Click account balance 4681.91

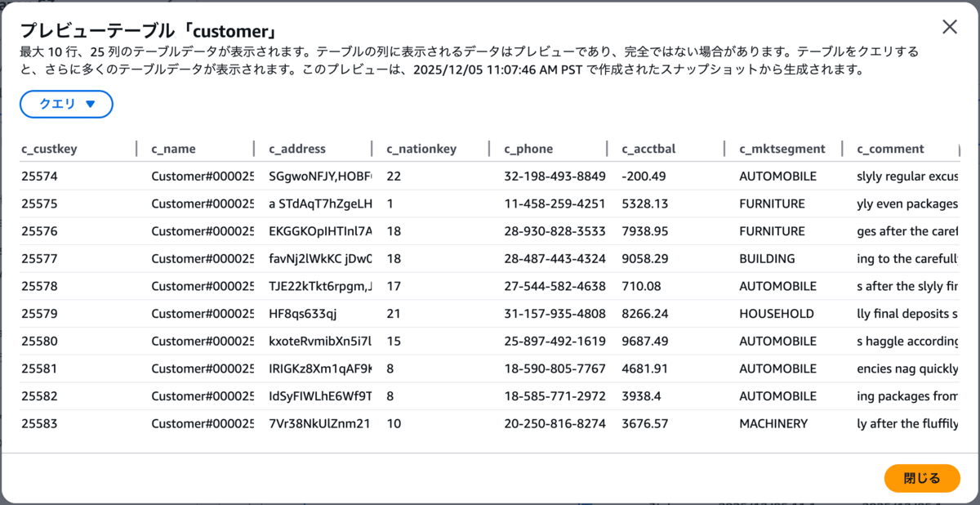pos(645,369)
